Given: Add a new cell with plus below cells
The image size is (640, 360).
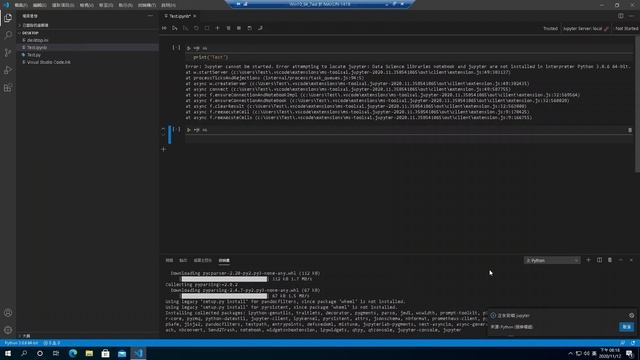Looking at the screenshot, I should coord(163,149).
